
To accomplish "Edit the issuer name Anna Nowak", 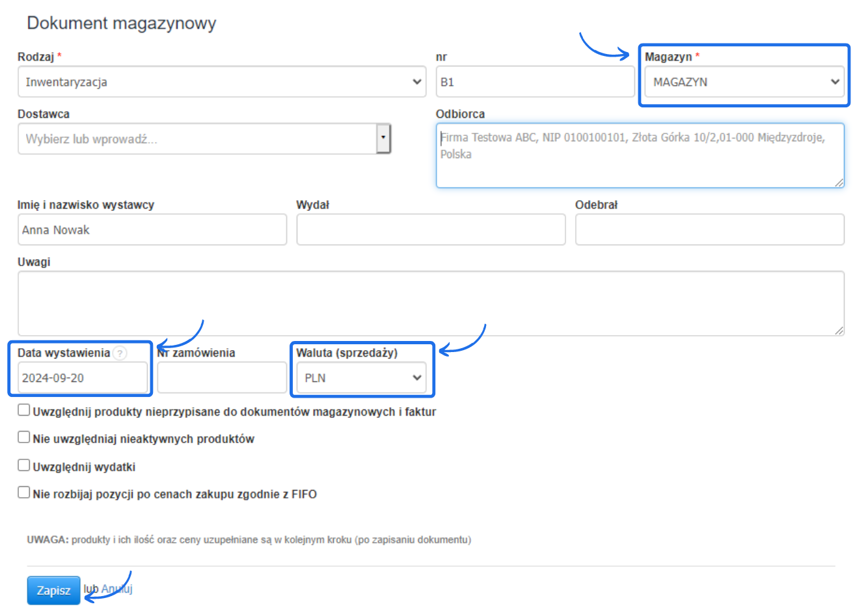I will coord(150,229).
